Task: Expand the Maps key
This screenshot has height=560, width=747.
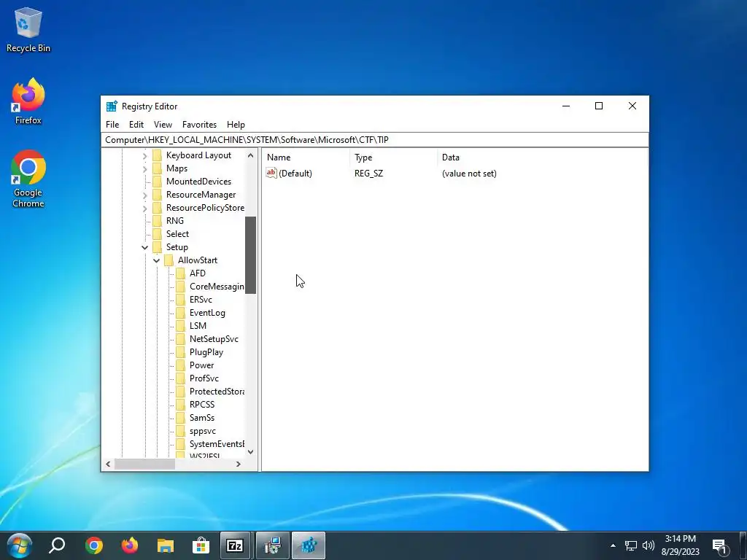Action: click(145, 168)
